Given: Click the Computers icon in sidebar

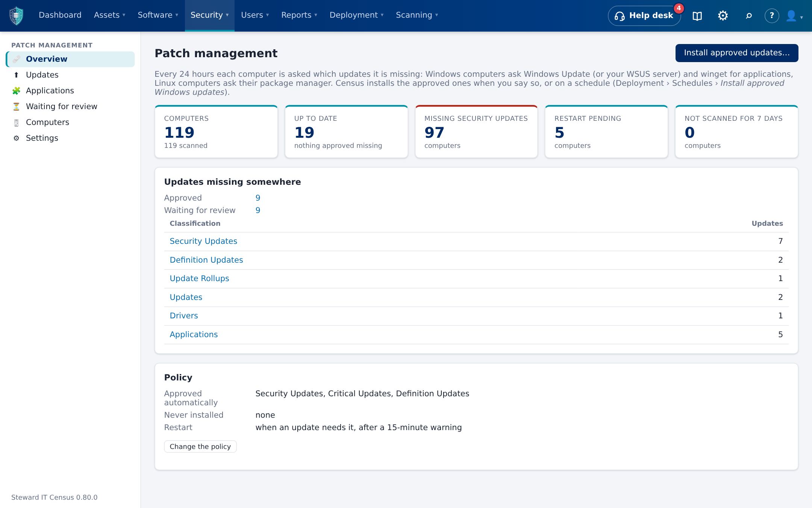Looking at the screenshot, I should pyautogui.click(x=16, y=122).
